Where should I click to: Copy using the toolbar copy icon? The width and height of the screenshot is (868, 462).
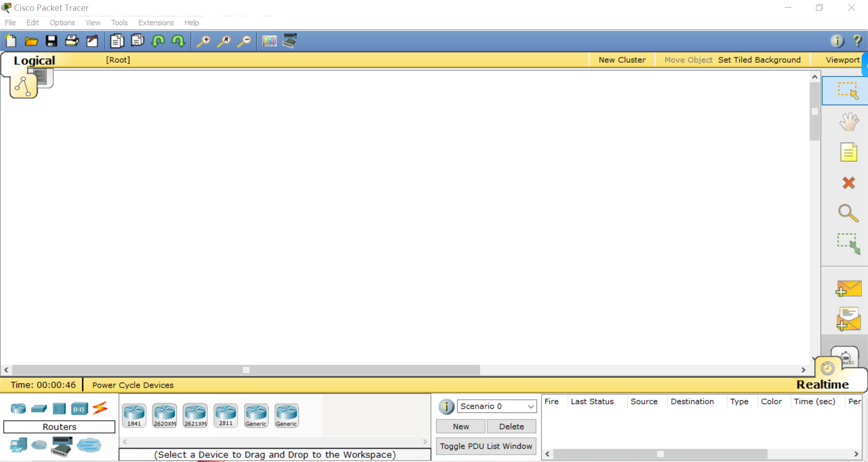tap(117, 41)
